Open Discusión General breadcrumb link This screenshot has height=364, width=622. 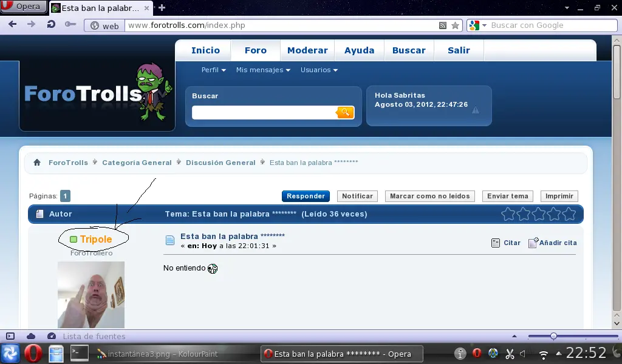[x=220, y=163]
